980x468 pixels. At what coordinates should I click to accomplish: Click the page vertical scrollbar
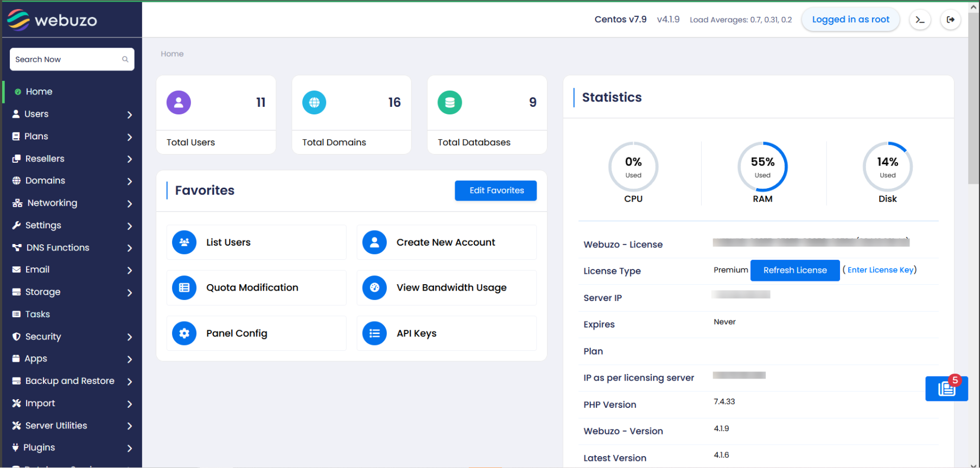(973, 98)
